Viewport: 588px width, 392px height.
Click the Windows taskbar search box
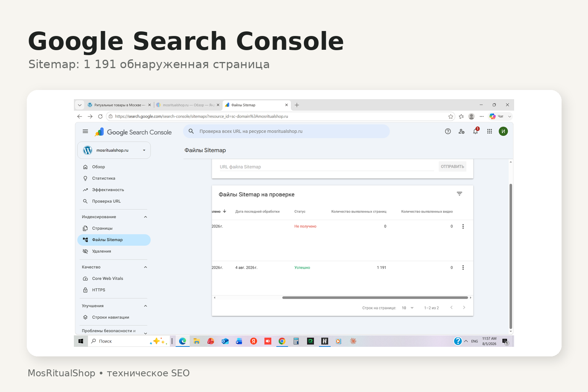click(x=129, y=341)
